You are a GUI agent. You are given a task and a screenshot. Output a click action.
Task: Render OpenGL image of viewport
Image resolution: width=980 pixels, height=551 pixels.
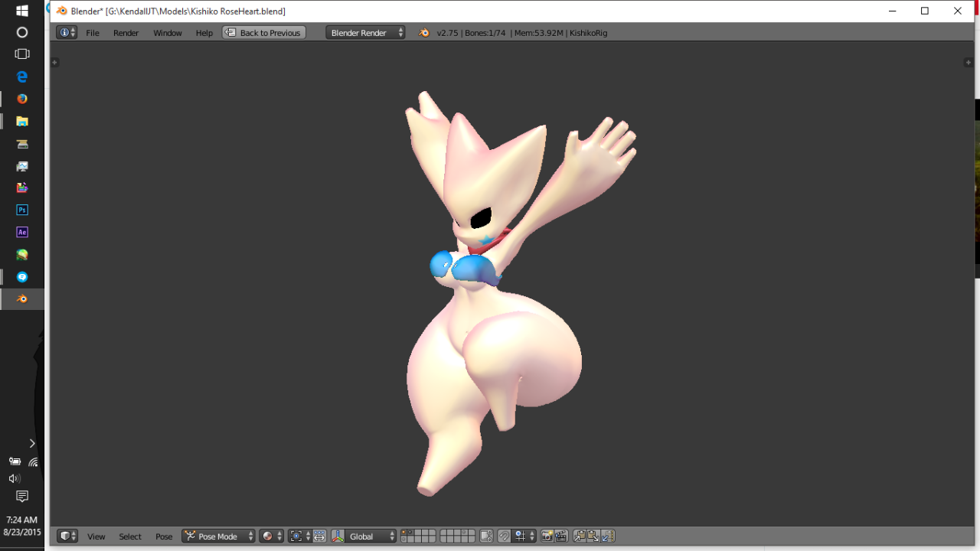(547, 536)
